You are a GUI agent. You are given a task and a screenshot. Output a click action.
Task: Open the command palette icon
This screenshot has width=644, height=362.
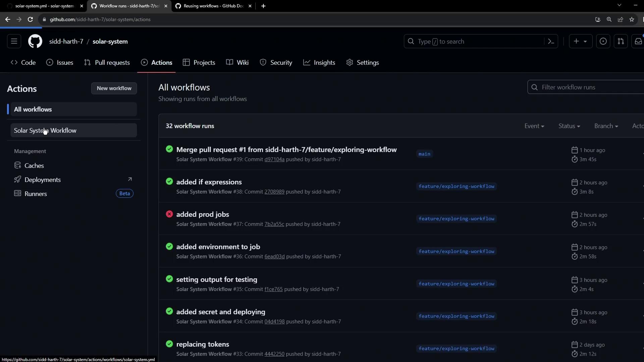coord(551,41)
